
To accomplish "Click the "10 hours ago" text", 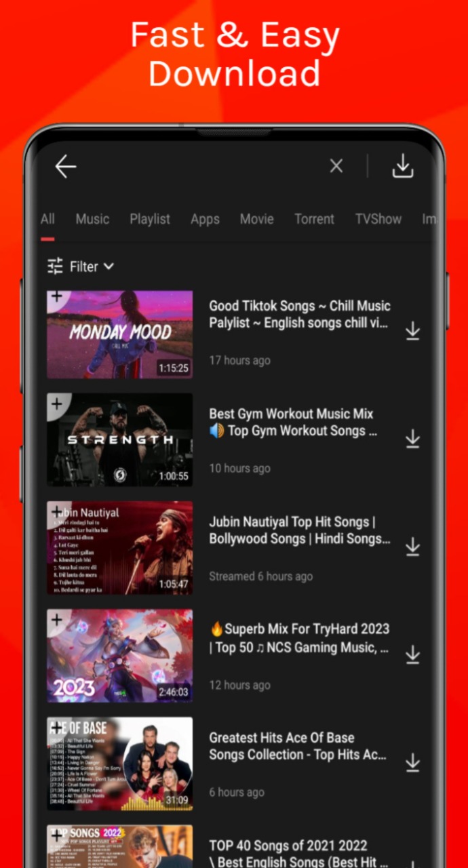I will (239, 468).
